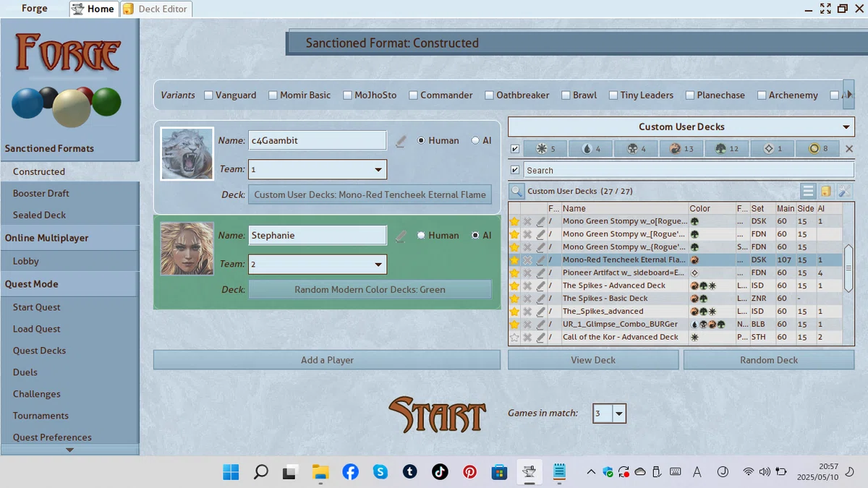Click c4Gaambit's Custom User Decks deck button
The image size is (868, 488).
[370, 194]
